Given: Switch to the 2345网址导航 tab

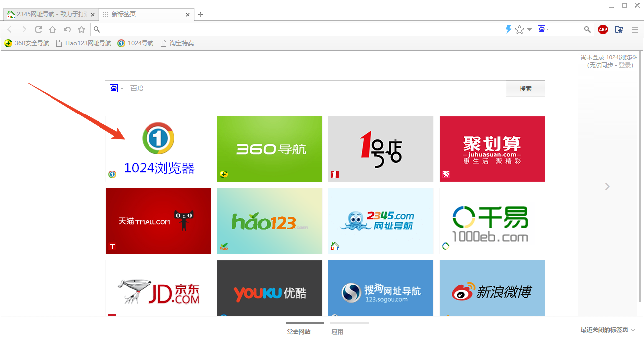Looking at the screenshot, I should 47,14.
